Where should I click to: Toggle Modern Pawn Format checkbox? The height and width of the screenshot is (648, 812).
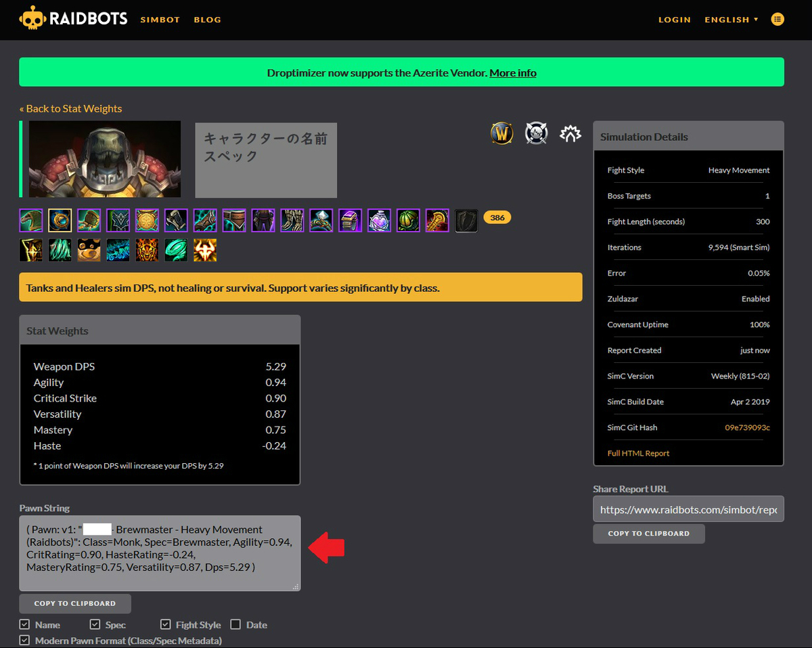24,640
